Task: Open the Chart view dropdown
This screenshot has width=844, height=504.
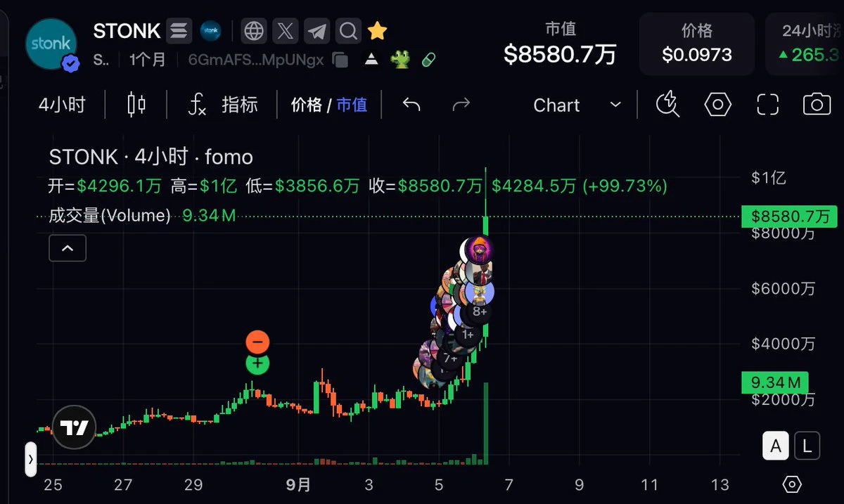Action: point(577,105)
